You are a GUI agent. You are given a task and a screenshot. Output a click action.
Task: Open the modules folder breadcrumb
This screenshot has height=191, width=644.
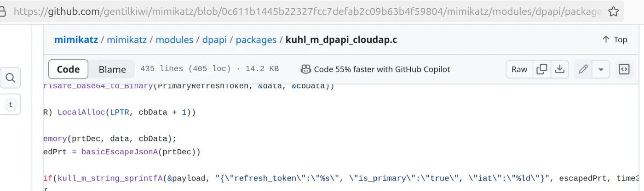[x=174, y=39]
